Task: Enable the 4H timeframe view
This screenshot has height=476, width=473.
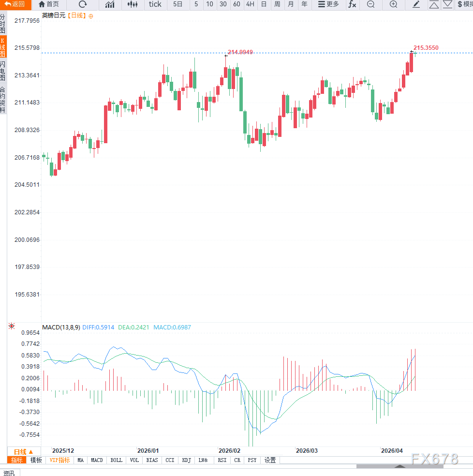Action: click(250, 4)
